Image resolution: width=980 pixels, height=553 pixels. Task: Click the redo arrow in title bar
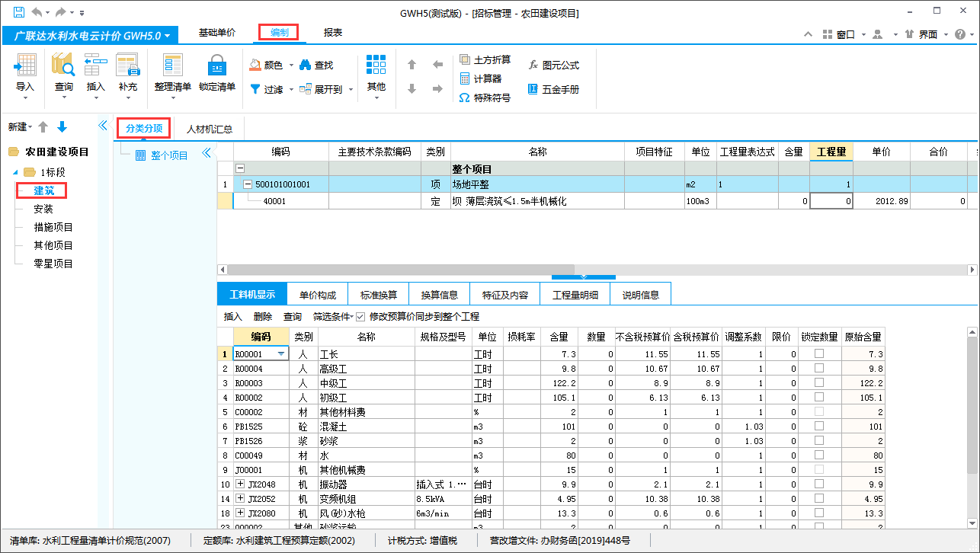click(60, 12)
